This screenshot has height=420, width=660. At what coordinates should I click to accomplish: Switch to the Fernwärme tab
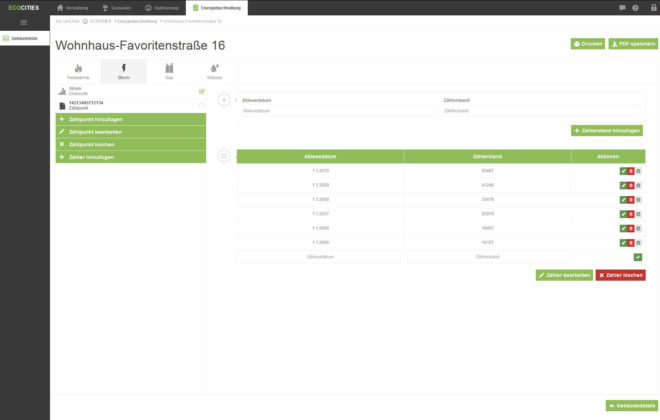[x=78, y=71]
